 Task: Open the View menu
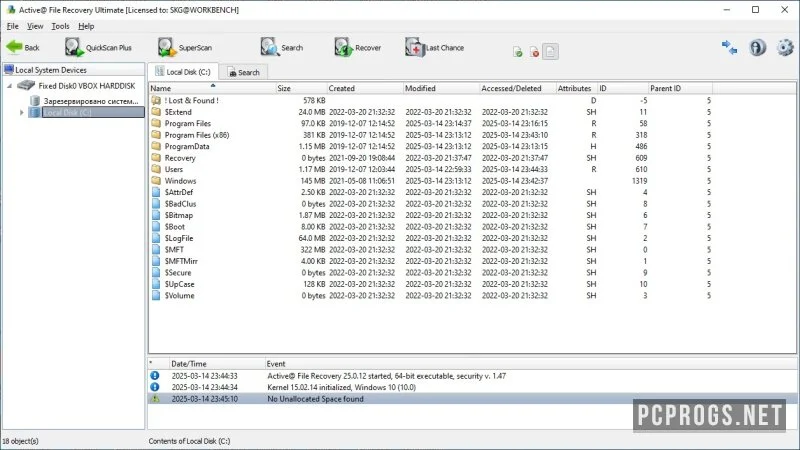pos(35,26)
